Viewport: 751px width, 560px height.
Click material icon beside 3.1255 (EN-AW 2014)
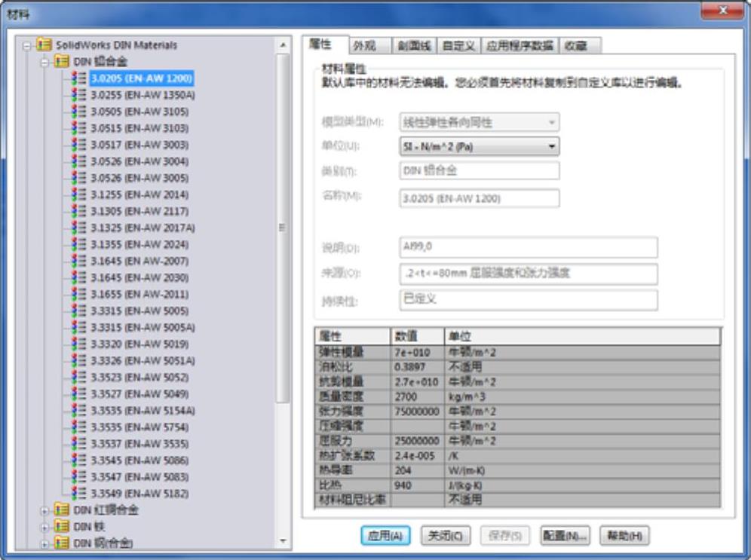coord(79,194)
